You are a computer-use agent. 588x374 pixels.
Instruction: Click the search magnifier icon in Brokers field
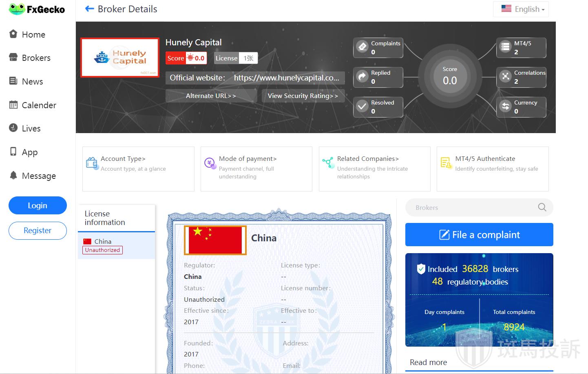(542, 207)
